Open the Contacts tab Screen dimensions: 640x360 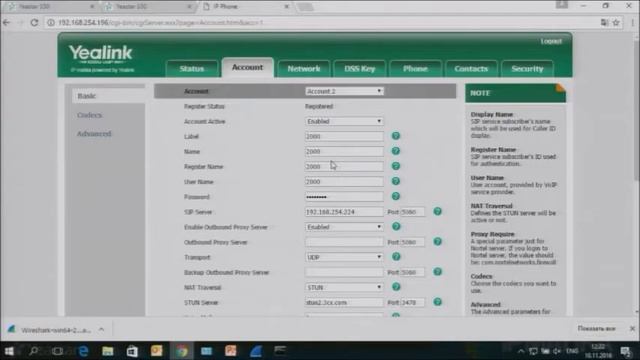tap(471, 69)
